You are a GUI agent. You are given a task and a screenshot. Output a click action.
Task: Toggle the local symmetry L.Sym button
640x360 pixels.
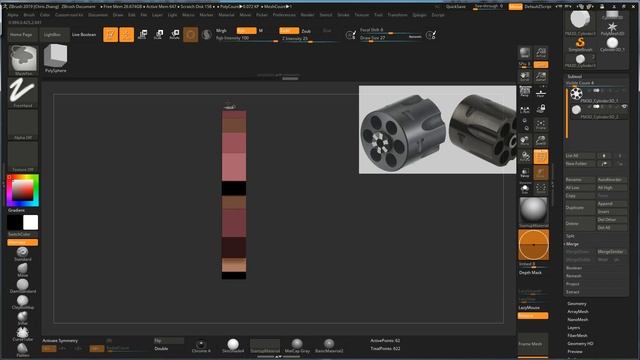pyautogui.click(x=525, y=108)
